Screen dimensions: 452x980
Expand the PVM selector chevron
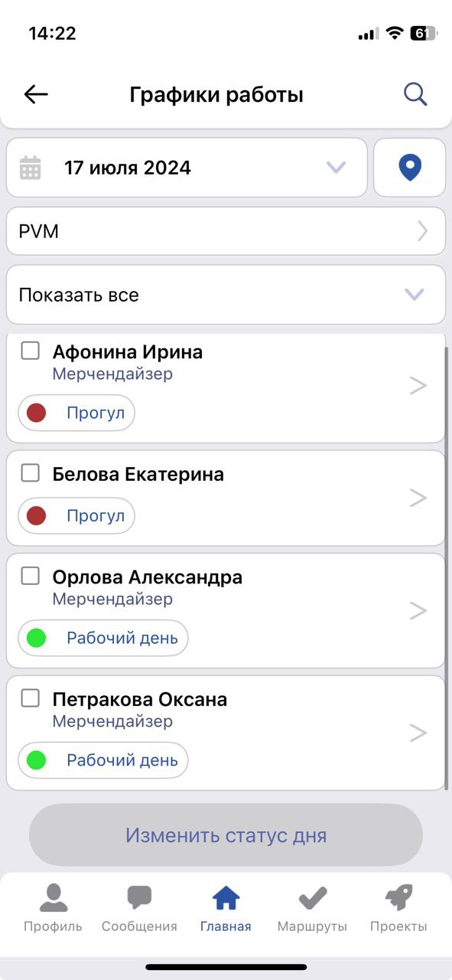click(422, 230)
